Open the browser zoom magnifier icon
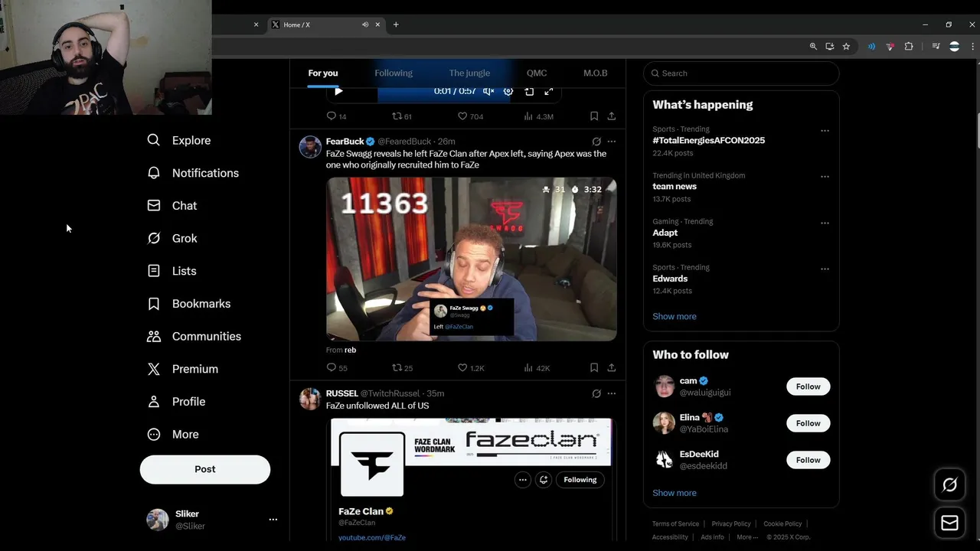Image resolution: width=980 pixels, height=551 pixels. pyautogui.click(x=813, y=47)
